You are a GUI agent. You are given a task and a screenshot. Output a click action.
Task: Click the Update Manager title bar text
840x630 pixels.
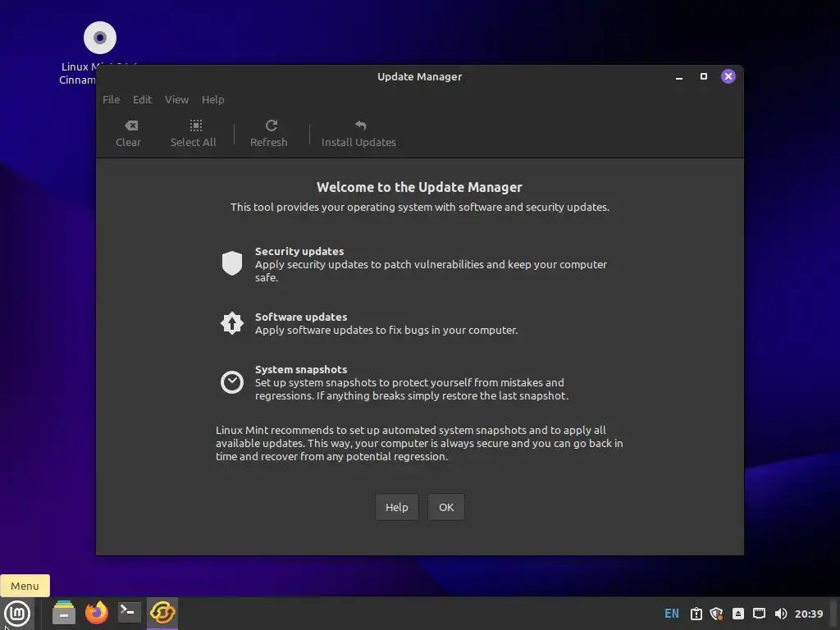tap(419, 76)
